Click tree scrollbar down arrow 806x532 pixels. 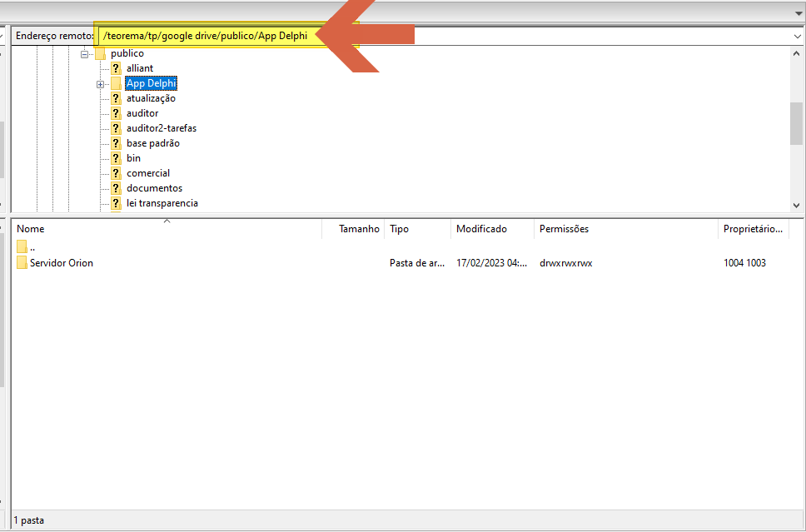click(796, 205)
